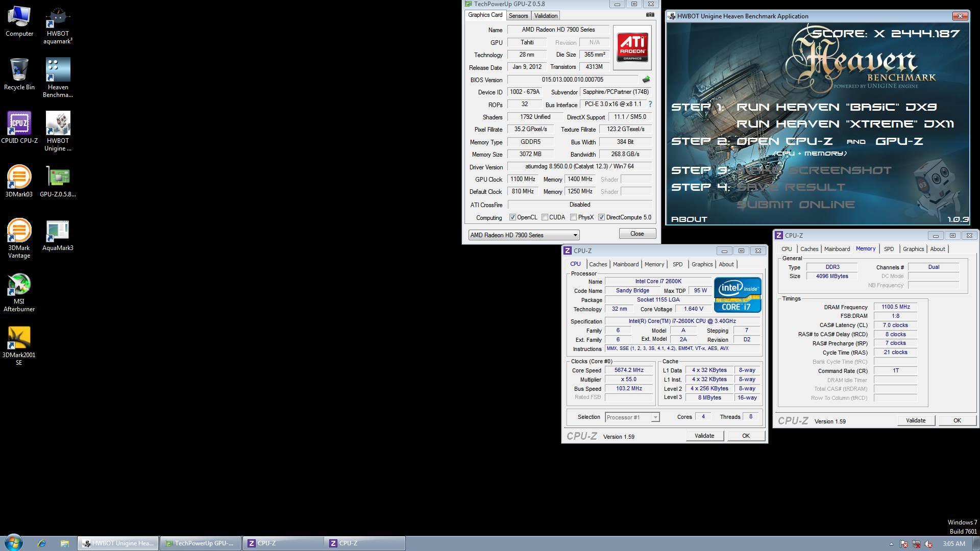Click the GPU-Z BIOS save chip icon
Image resolution: width=980 pixels, height=551 pixels.
pos(646,80)
